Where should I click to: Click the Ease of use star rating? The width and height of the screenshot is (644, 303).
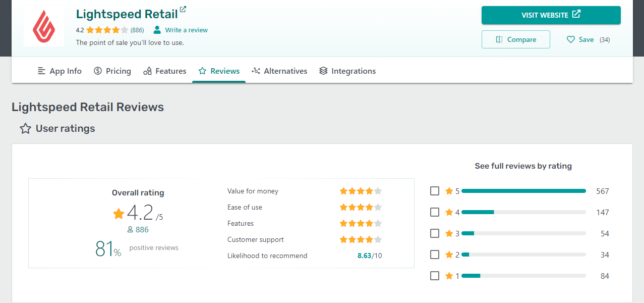(x=361, y=207)
